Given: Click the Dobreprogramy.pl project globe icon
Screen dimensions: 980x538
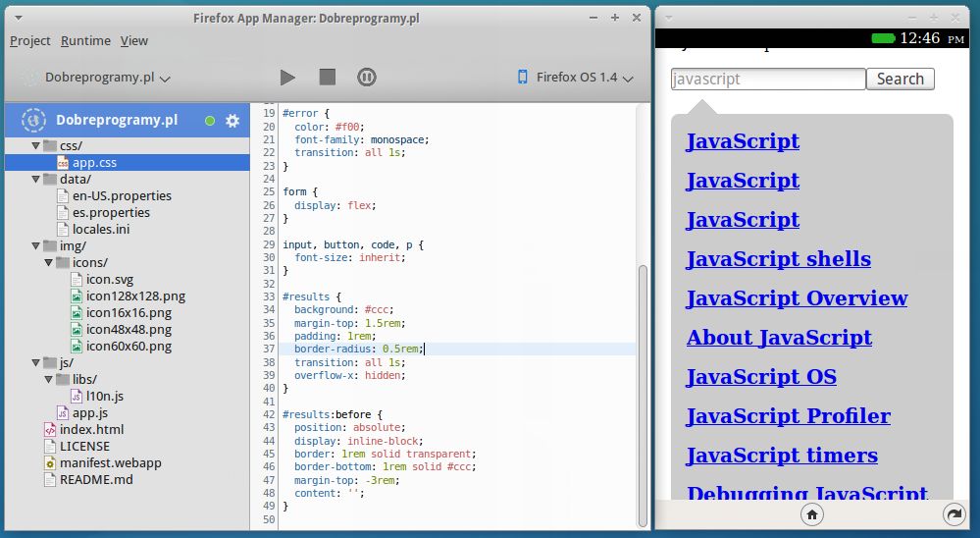Looking at the screenshot, I should [33, 120].
